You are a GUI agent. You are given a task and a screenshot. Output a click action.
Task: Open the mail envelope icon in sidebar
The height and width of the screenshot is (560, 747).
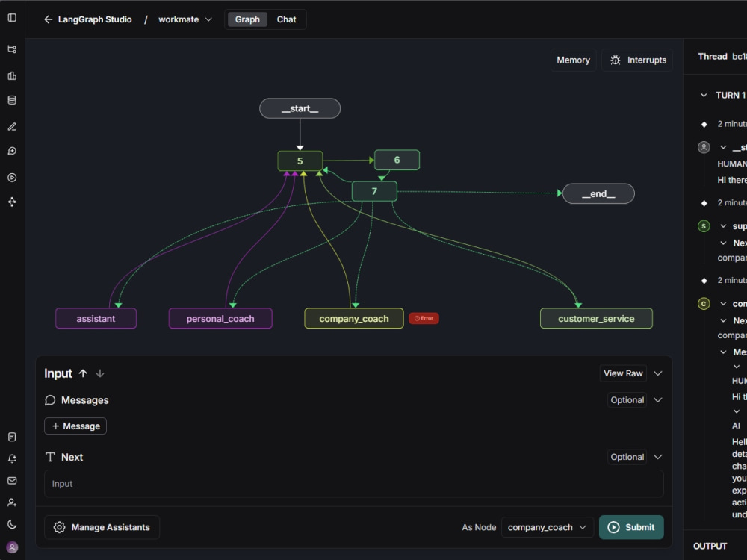tap(13, 480)
